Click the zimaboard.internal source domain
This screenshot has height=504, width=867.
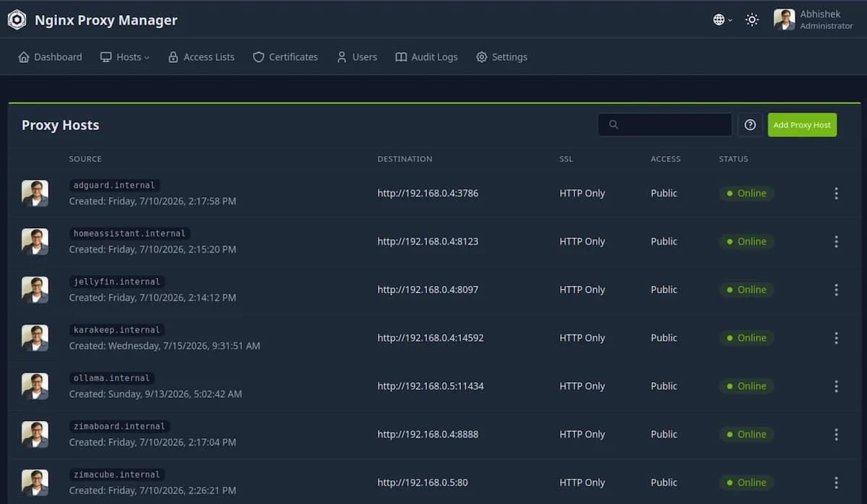pos(119,426)
